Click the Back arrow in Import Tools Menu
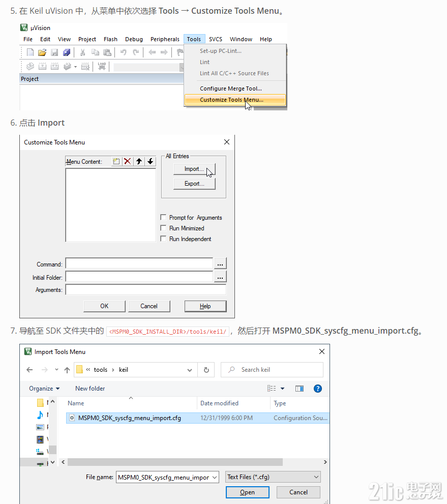The height and width of the screenshot is (504, 447). (x=29, y=370)
